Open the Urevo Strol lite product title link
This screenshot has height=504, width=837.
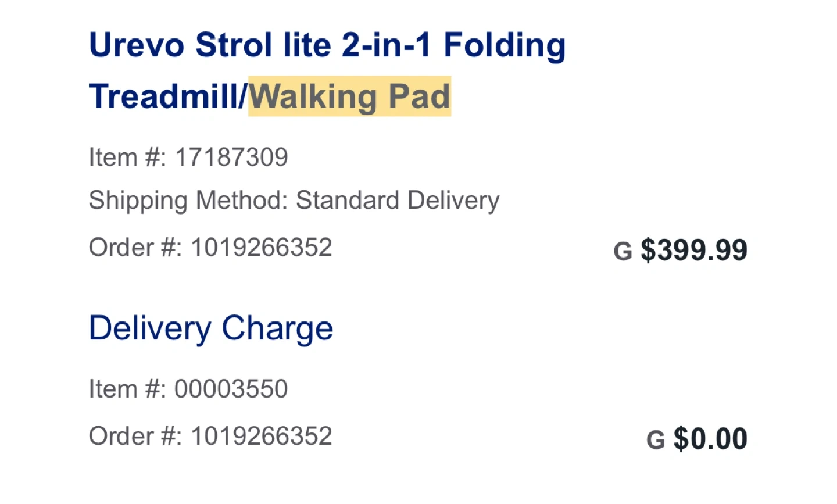327,70
